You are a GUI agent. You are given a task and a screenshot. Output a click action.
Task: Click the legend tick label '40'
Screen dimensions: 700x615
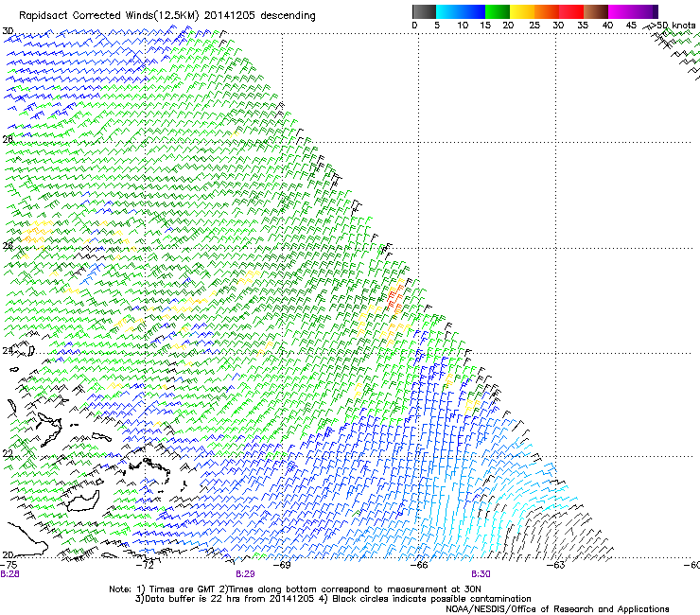click(x=607, y=26)
